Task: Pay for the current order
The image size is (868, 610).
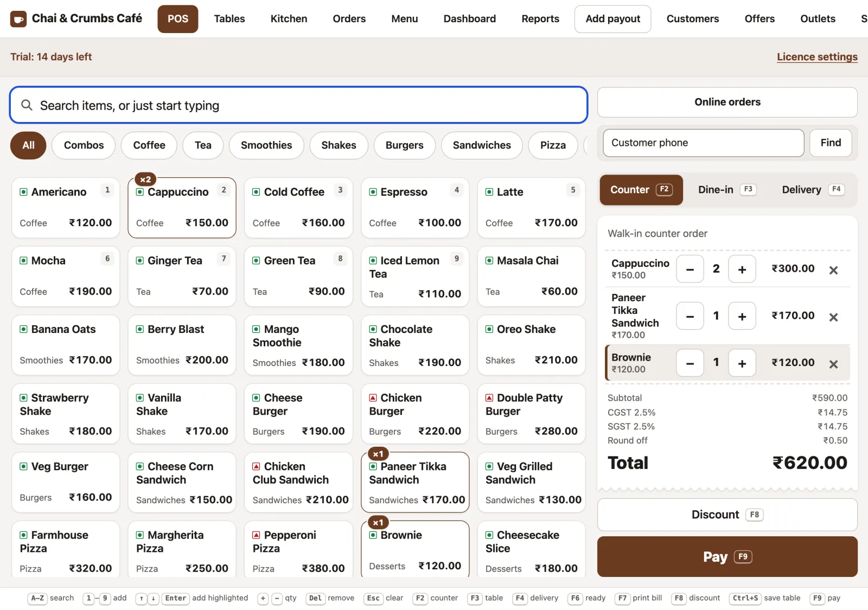Action: [727, 557]
